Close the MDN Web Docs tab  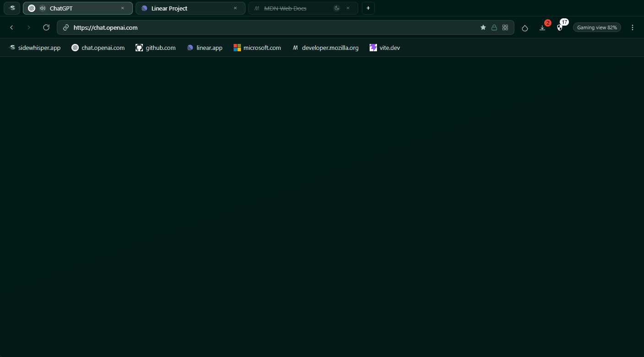pyautogui.click(x=348, y=8)
